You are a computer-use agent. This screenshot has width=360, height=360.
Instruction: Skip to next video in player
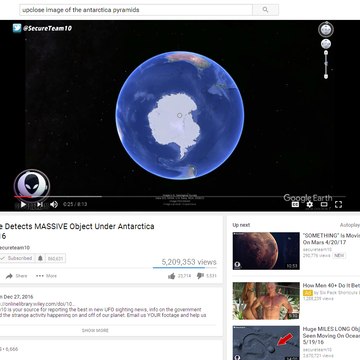[40, 204]
